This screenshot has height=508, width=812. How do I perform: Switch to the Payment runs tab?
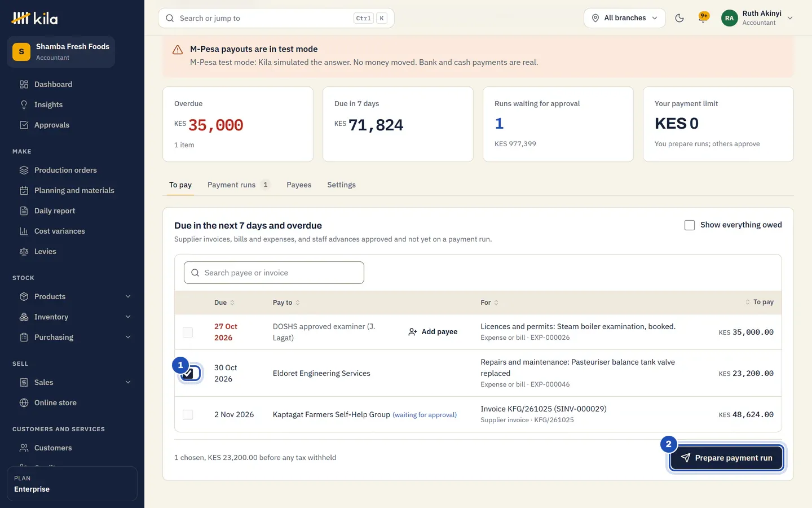[x=239, y=185]
